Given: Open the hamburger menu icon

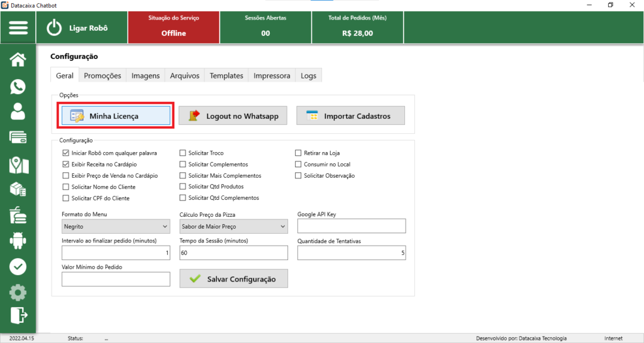Looking at the screenshot, I should pos(18,28).
